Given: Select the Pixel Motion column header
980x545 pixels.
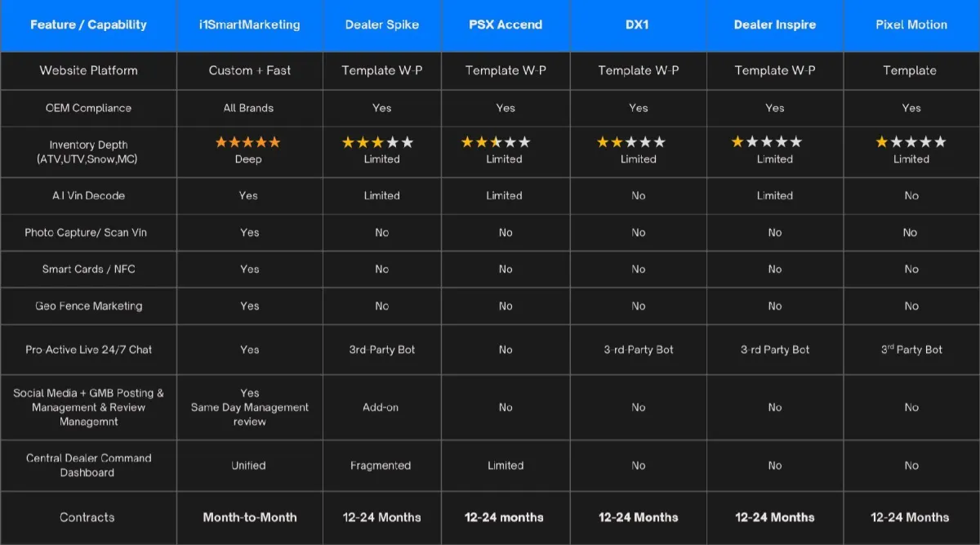Looking at the screenshot, I should (x=911, y=25).
